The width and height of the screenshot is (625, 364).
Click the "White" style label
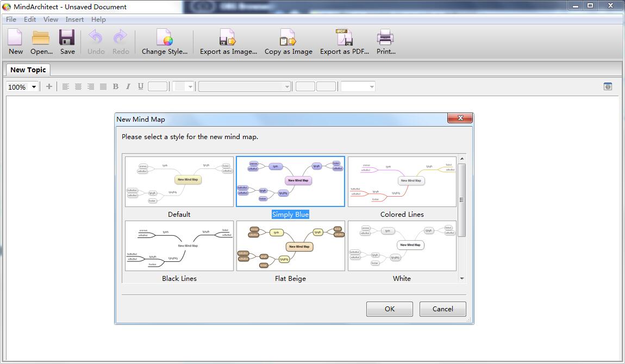[402, 278]
